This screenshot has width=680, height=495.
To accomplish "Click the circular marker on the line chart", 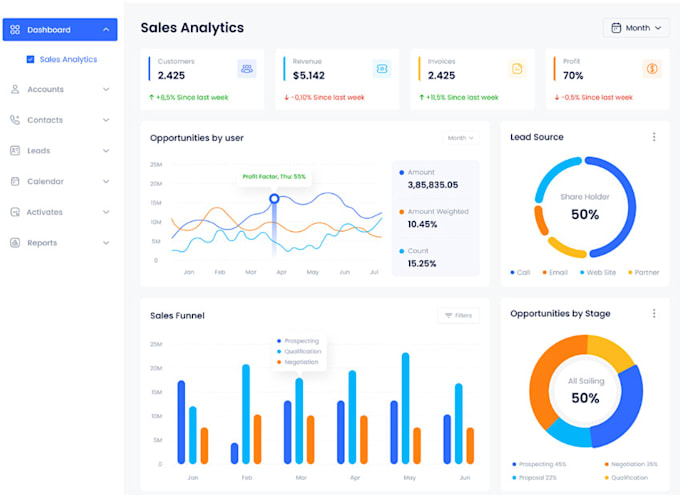I will (274, 199).
